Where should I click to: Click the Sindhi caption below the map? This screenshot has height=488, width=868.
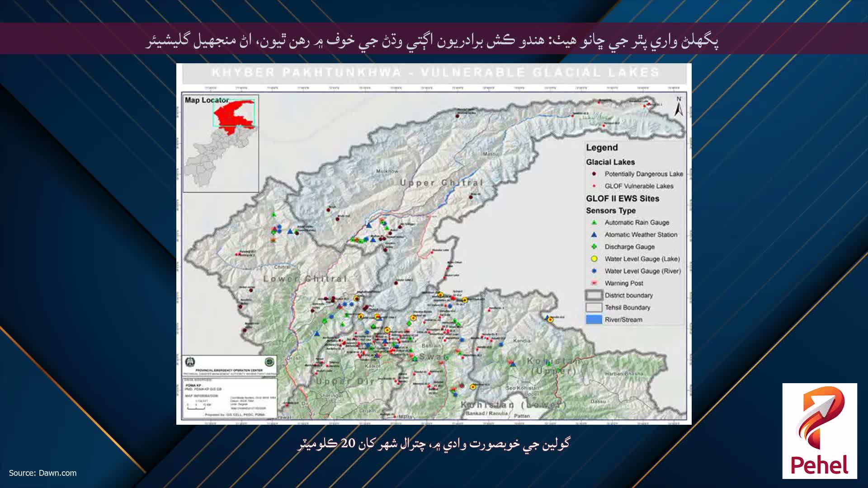[x=434, y=444]
